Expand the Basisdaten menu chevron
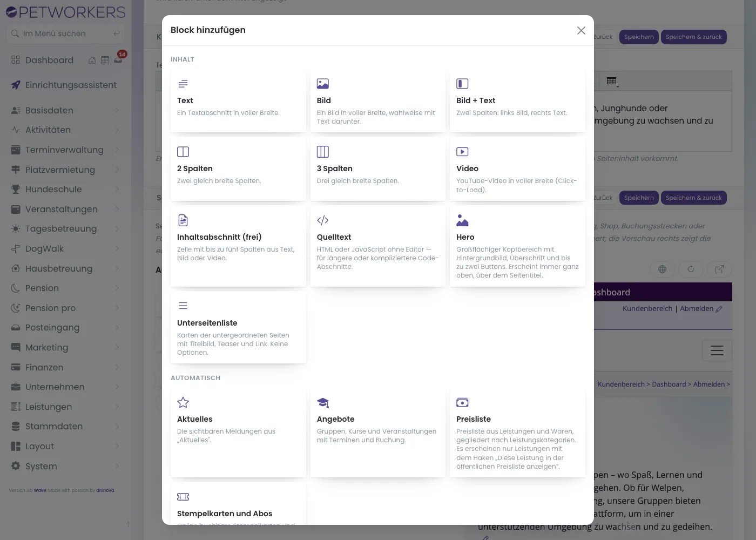The image size is (756, 540). 117,110
